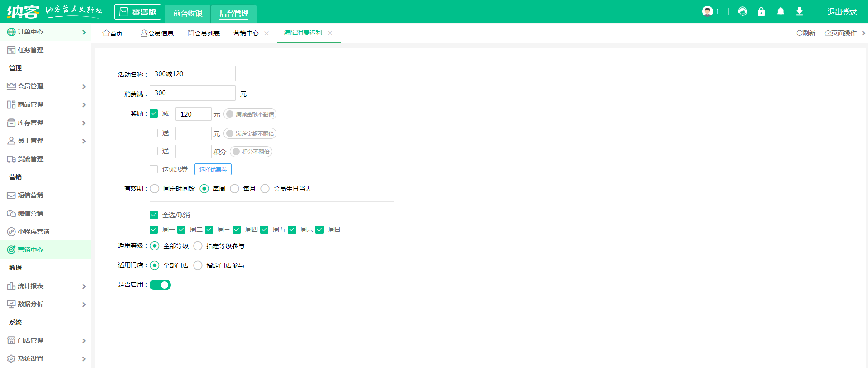Screen dimensions: 868x368
Task: Check the 送优惠券 checkbox
Action: (154, 169)
